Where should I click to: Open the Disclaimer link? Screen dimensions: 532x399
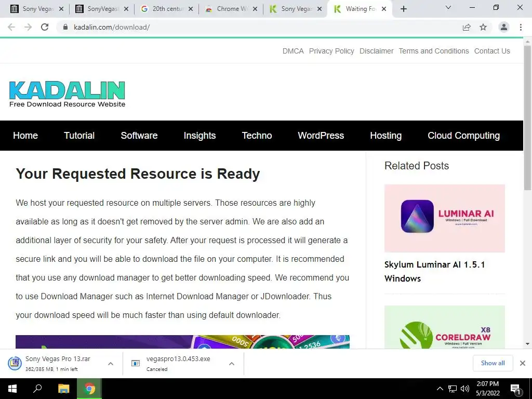[x=376, y=51]
